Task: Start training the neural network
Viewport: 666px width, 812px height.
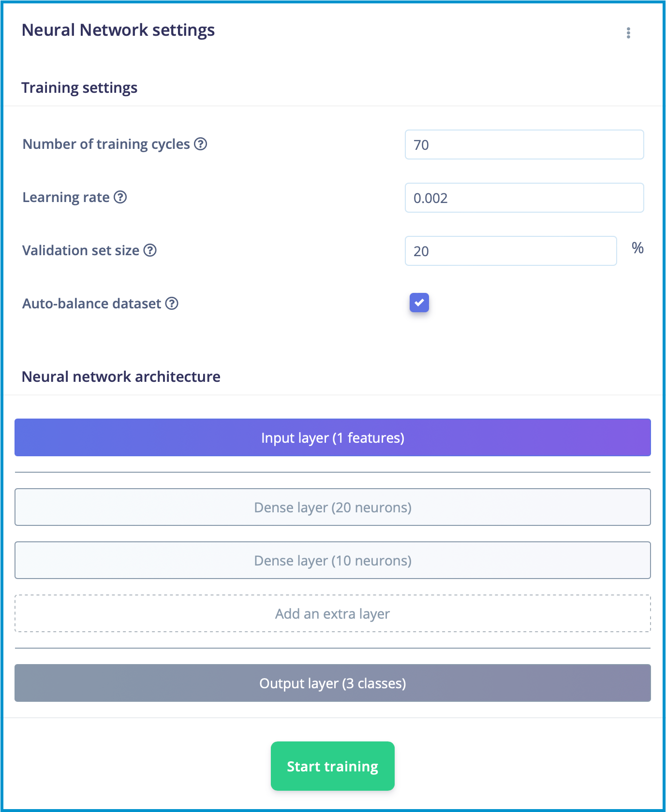Action: [x=333, y=766]
